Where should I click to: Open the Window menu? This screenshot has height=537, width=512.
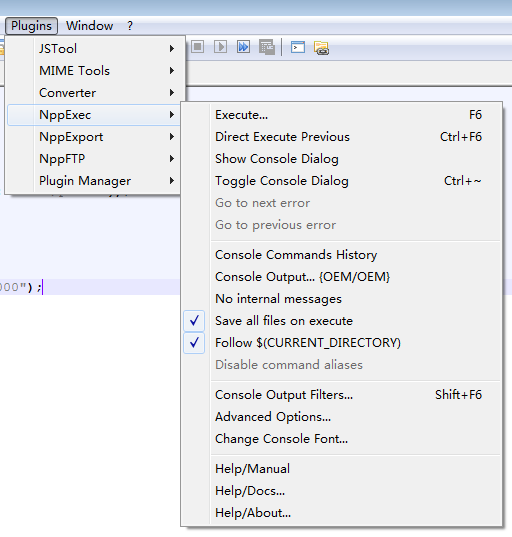[x=89, y=26]
